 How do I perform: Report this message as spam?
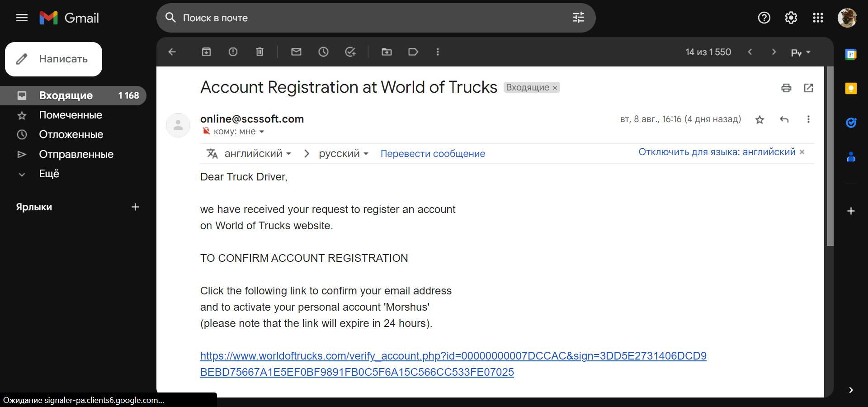(x=233, y=52)
